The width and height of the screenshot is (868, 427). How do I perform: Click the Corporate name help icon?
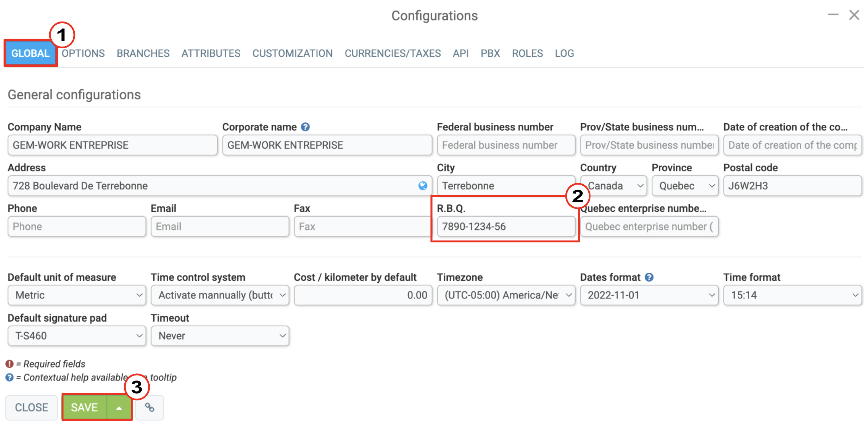305,127
